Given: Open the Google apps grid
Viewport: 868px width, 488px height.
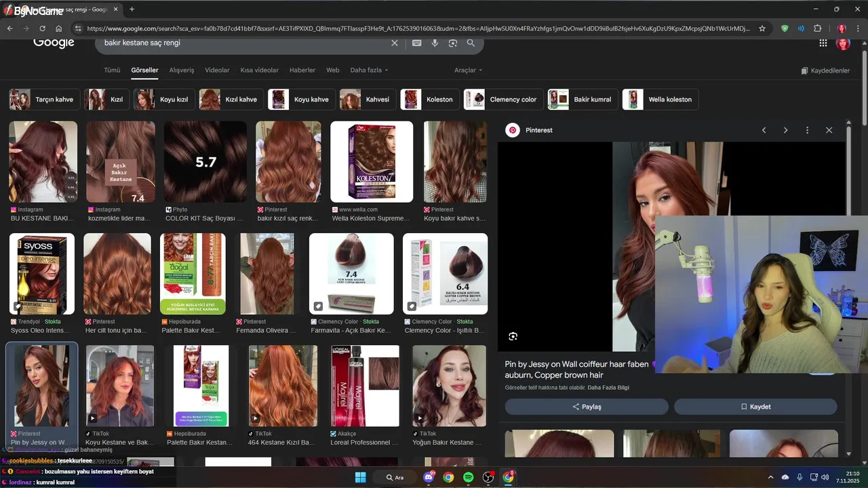Looking at the screenshot, I should (823, 43).
